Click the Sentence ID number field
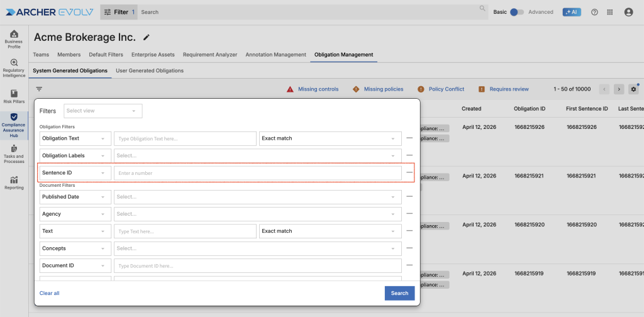Viewport: 644px width, 317px height. click(257, 173)
